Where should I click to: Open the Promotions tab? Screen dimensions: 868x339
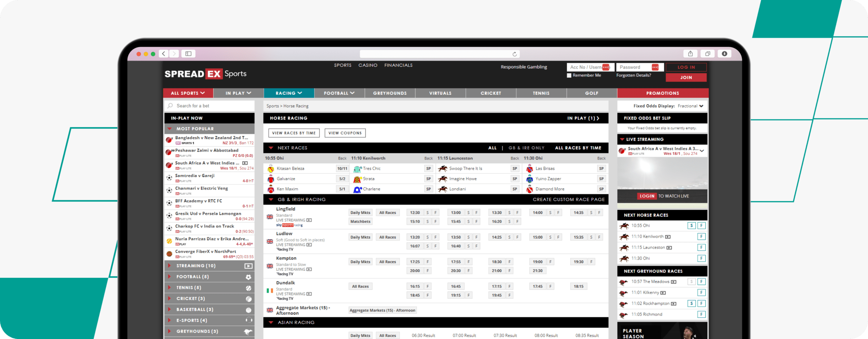coord(663,93)
